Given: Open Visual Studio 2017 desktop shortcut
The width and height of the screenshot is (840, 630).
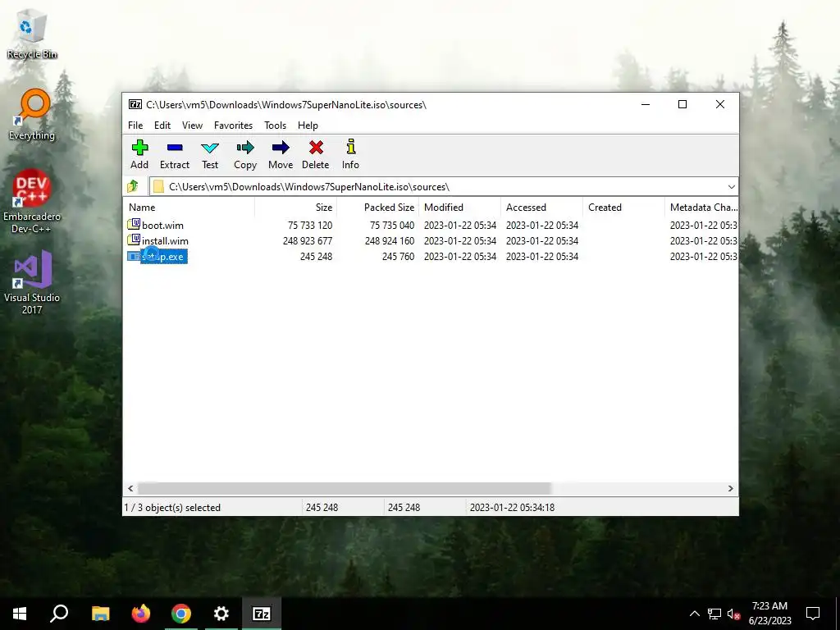Looking at the screenshot, I should tap(32, 282).
